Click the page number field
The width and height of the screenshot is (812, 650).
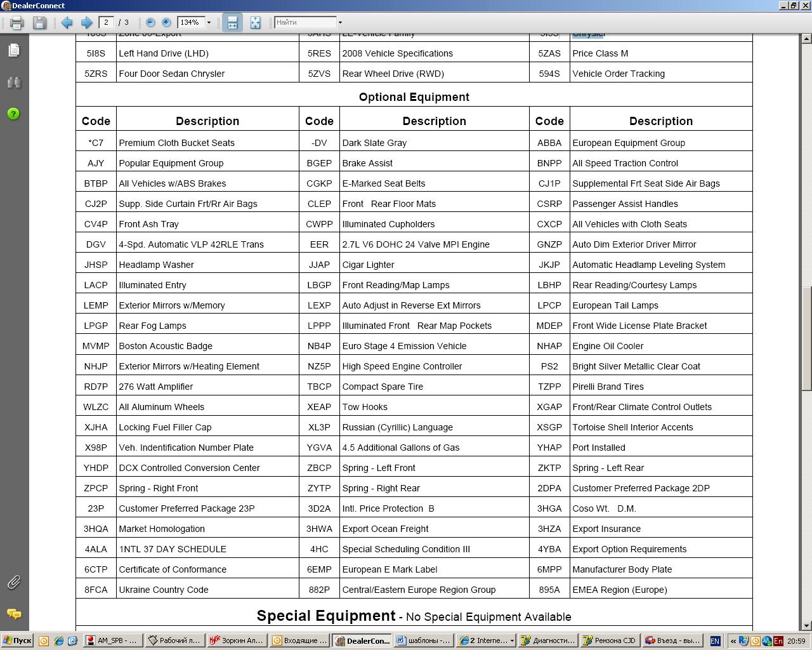coord(106,22)
